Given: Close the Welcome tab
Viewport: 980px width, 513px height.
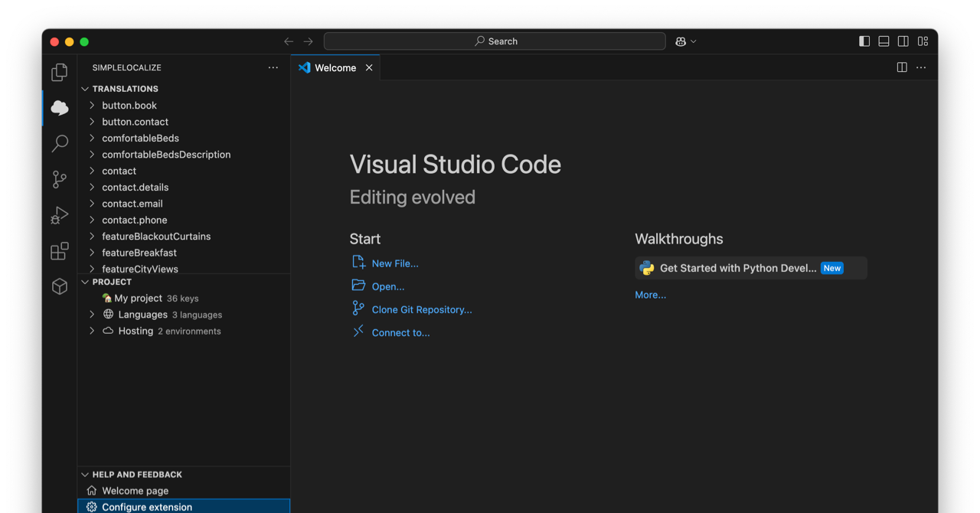Looking at the screenshot, I should tap(369, 67).
